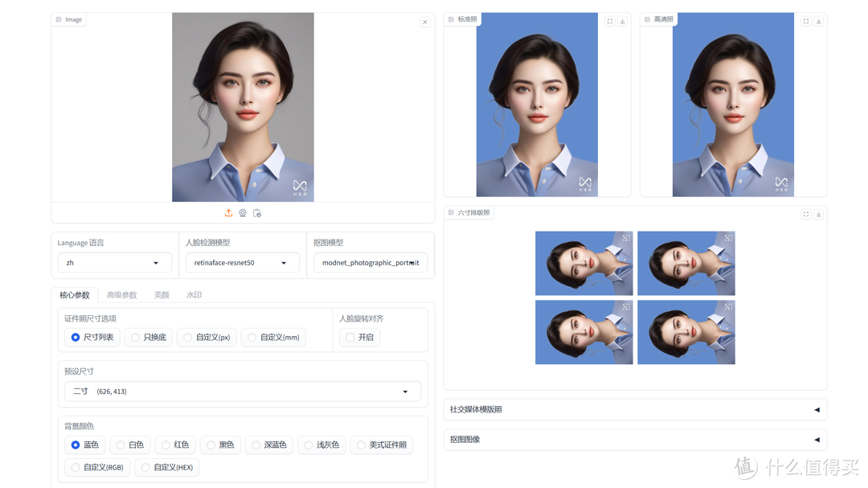
Task: Download the 高清照 image
Action: 818,22
